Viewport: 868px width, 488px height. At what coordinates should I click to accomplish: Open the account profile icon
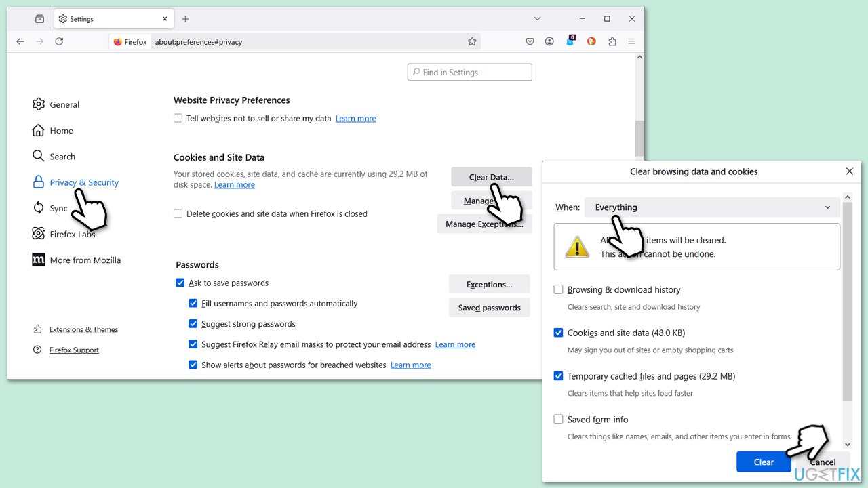coord(549,41)
